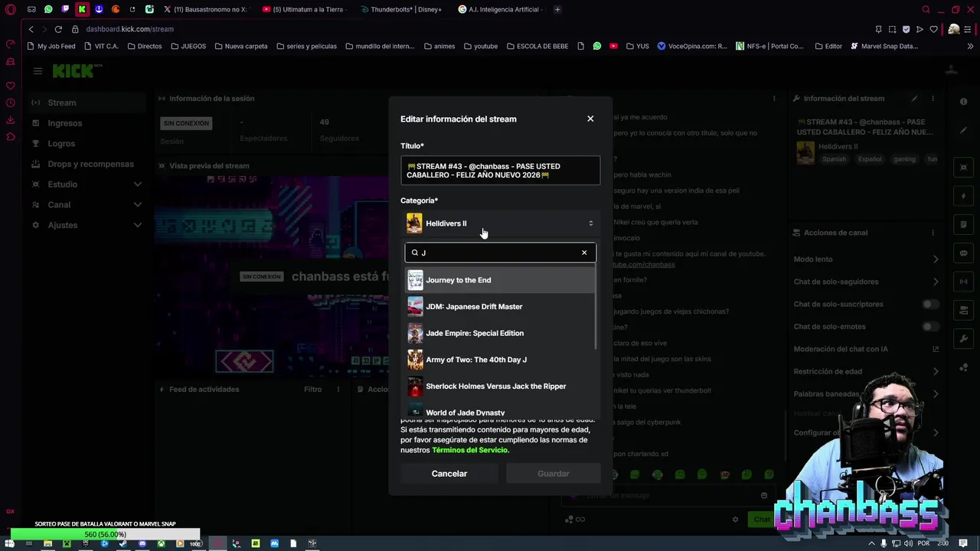The image size is (980, 551).
Task: Select JDM: Japanese Drift Master category
Action: pyautogui.click(x=500, y=307)
